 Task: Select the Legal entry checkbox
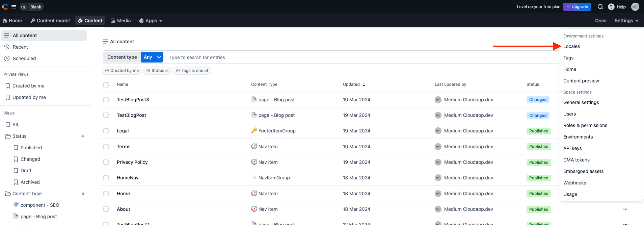pyautogui.click(x=106, y=131)
